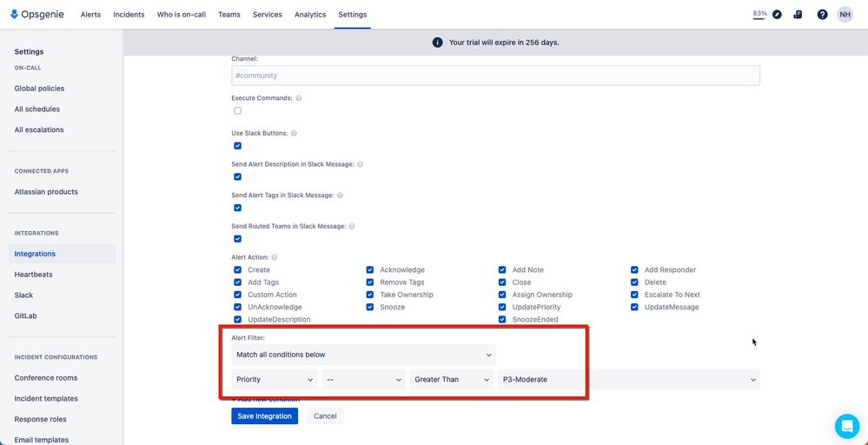Click help icon beside Execute Commands
Viewport: 868px width, 445px height.
pos(298,98)
